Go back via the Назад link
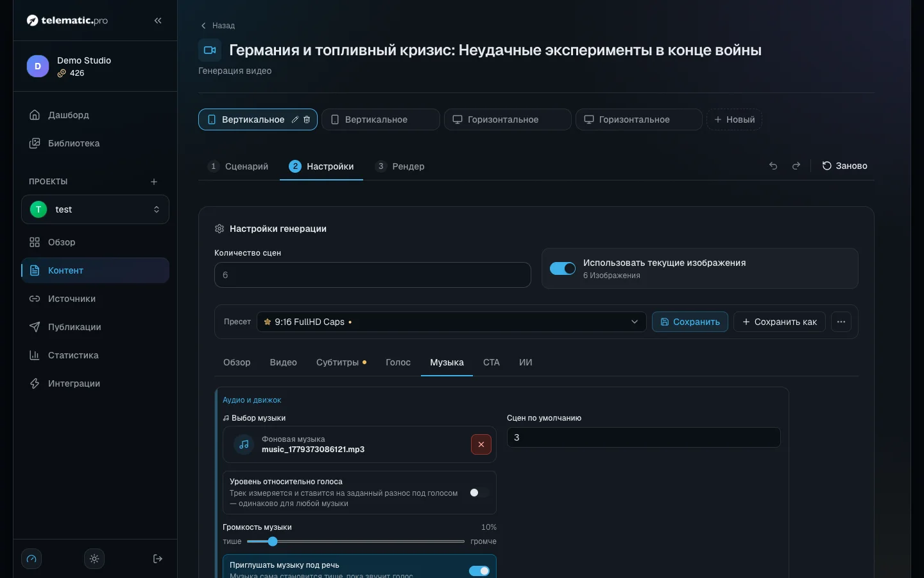The image size is (924, 578). (218, 26)
